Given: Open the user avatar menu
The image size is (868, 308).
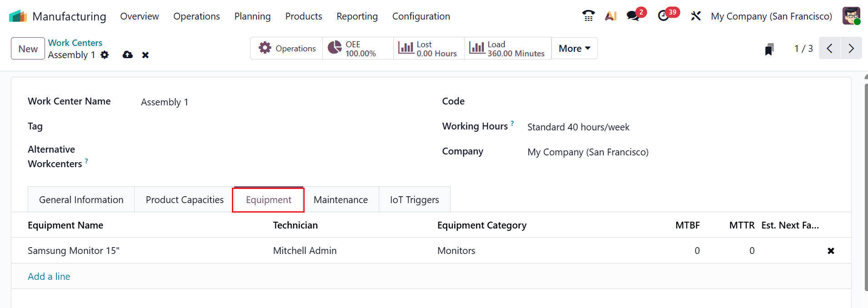Looking at the screenshot, I should coord(851,16).
